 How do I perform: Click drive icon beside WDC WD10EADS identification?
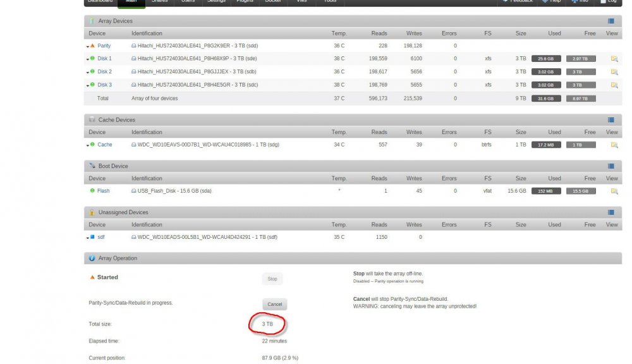[x=134, y=238]
